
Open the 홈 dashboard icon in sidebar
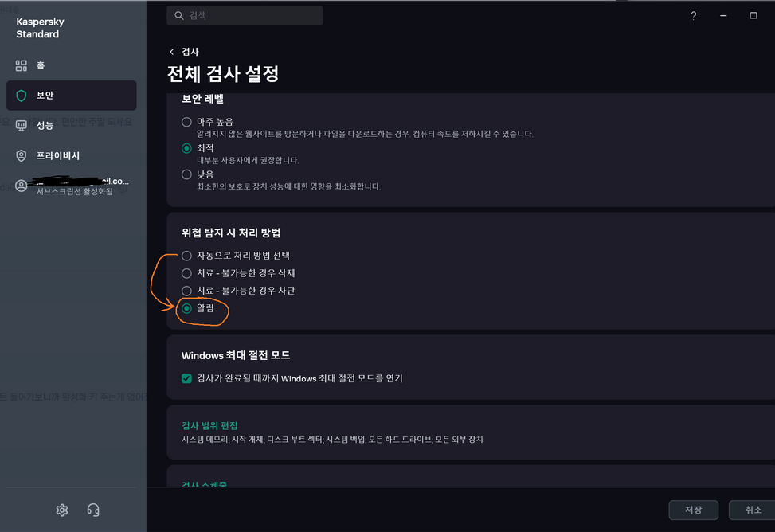(22, 65)
